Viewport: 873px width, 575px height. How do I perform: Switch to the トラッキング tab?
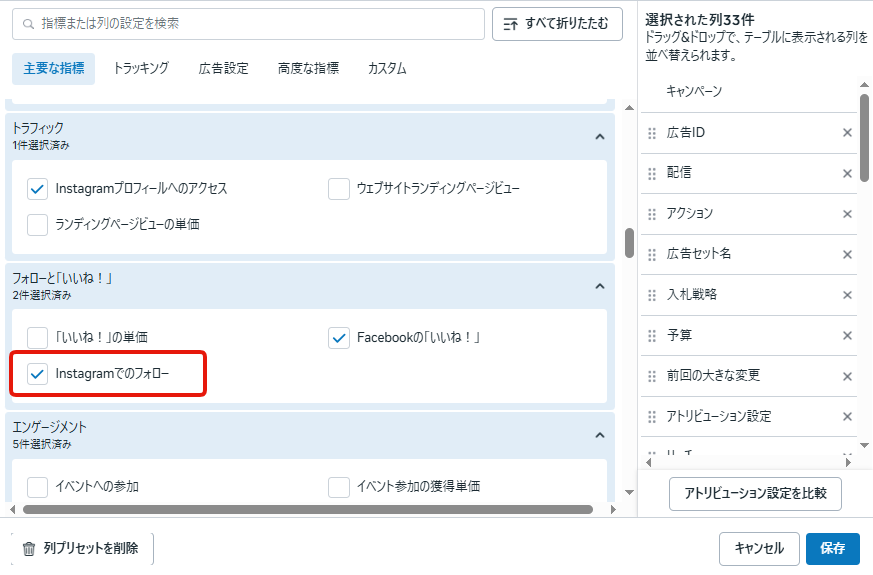coord(141,69)
